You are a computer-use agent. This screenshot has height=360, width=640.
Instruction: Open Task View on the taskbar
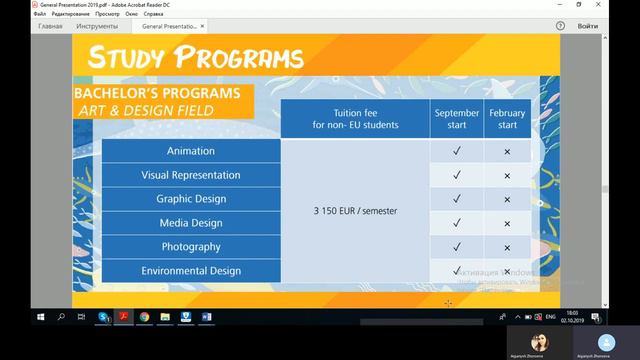[81, 317]
